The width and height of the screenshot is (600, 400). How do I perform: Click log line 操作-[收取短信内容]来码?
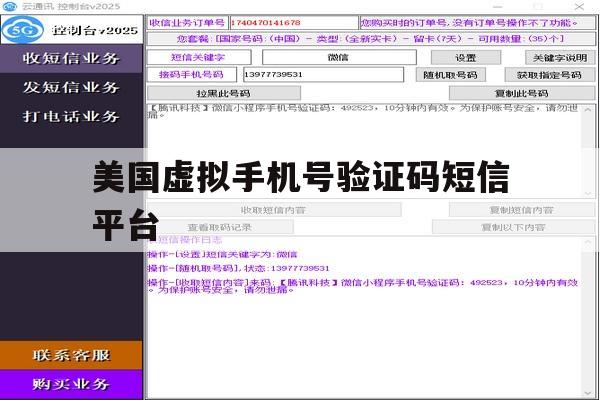363,286
